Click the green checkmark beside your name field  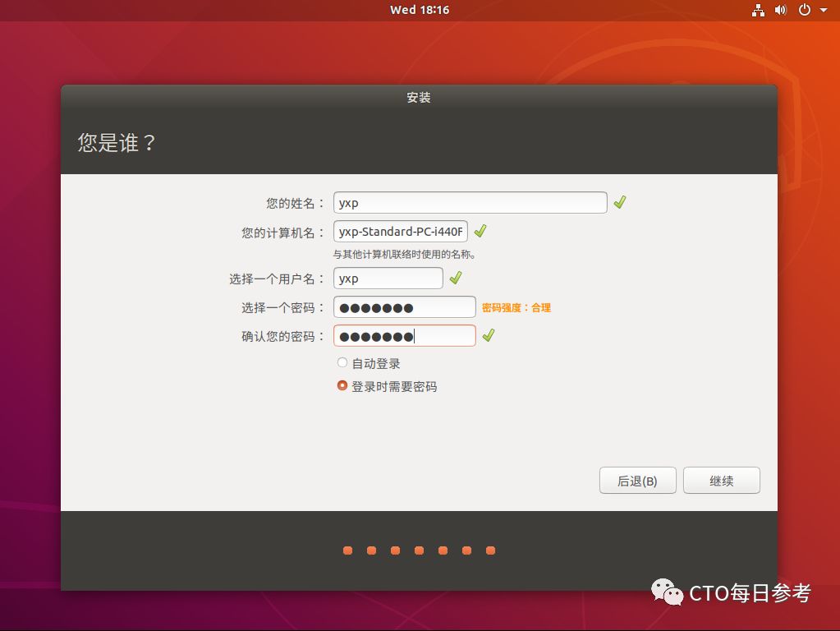620,201
